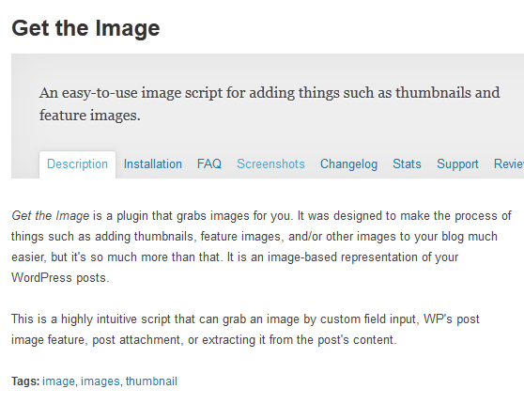The width and height of the screenshot is (524, 420).
Task: Click the plugin tagline about thumbnails
Action: (x=270, y=104)
